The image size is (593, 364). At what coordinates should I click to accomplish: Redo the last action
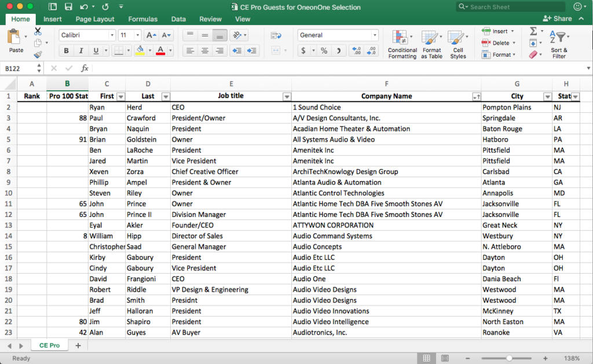click(x=105, y=7)
